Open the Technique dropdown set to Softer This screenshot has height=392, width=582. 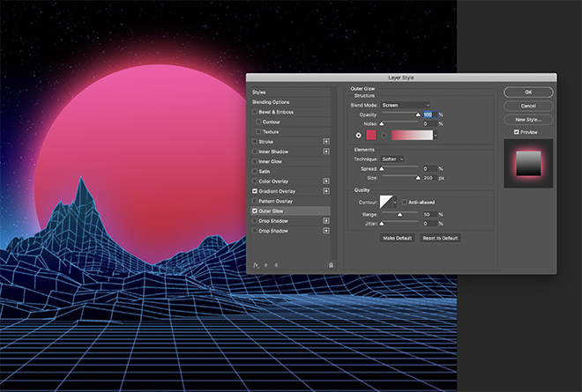click(392, 159)
